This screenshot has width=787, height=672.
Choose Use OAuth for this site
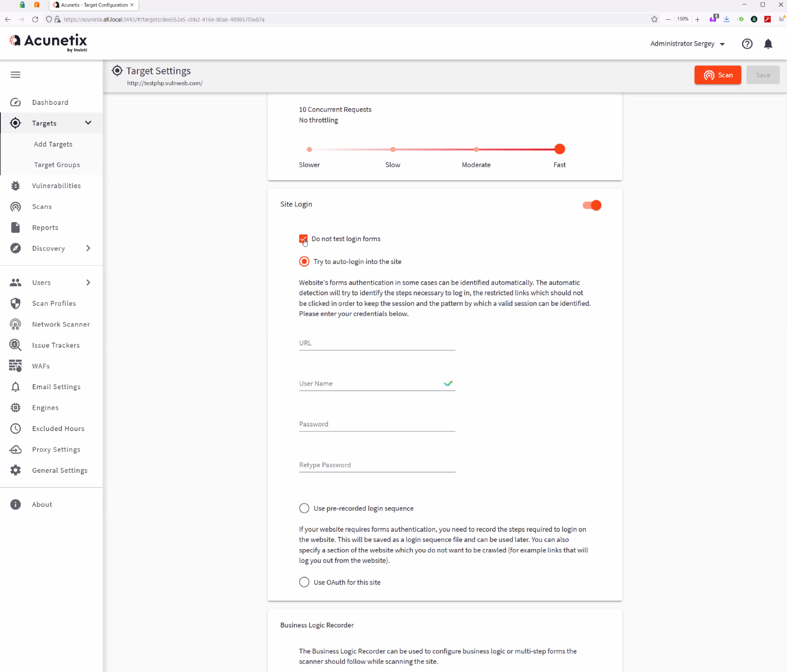(x=304, y=582)
